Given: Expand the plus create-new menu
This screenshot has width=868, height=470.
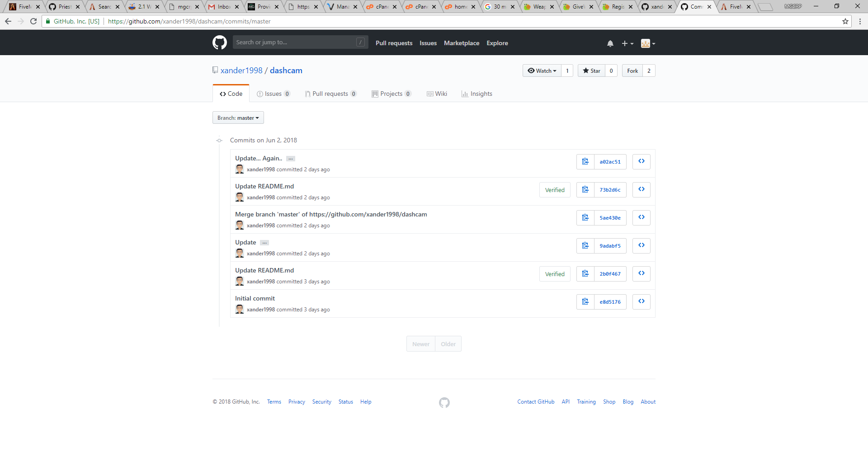Looking at the screenshot, I should coord(627,43).
